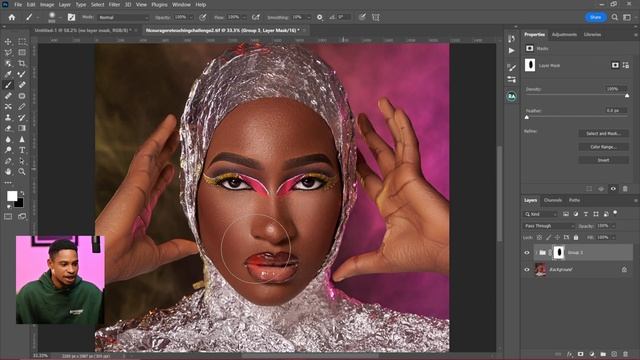
Task: Select the Zoom tool in toolbar
Action: (22, 171)
